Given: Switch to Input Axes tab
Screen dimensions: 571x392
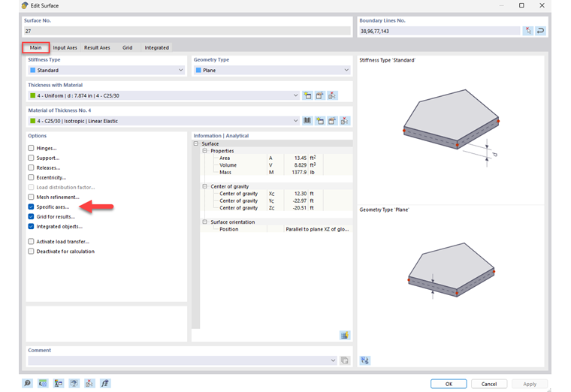Looking at the screenshot, I should click(x=65, y=47).
